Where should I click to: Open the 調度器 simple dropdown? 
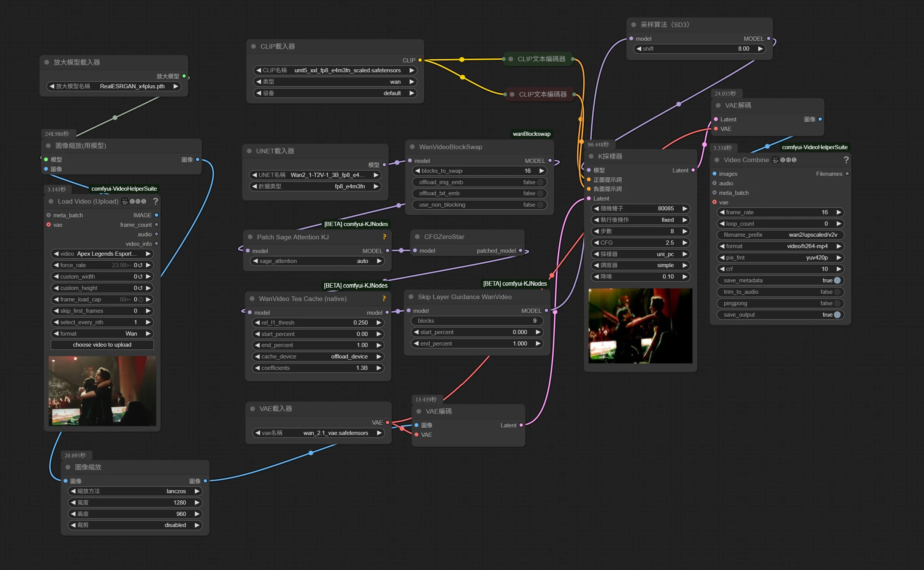pyautogui.click(x=640, y=265)
